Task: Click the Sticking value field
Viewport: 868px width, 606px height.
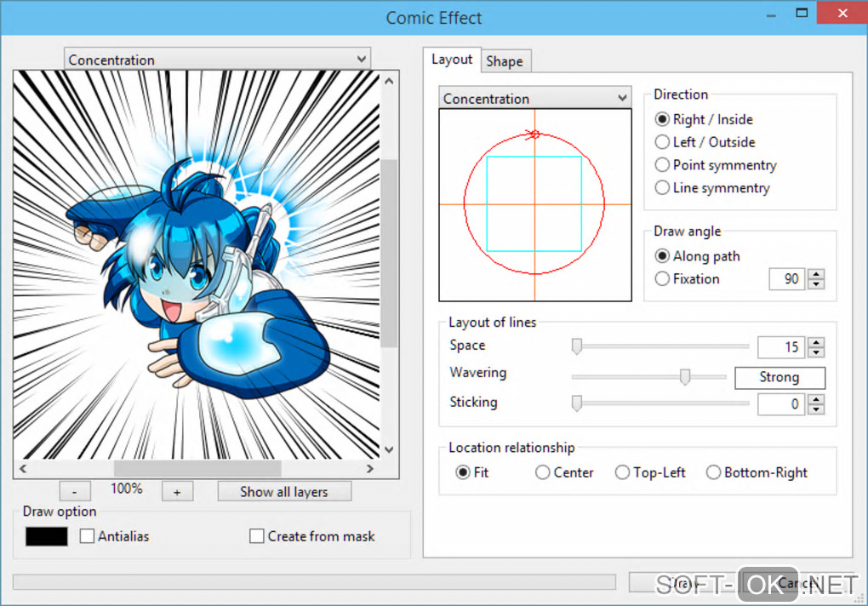Action: coord(780,404)
